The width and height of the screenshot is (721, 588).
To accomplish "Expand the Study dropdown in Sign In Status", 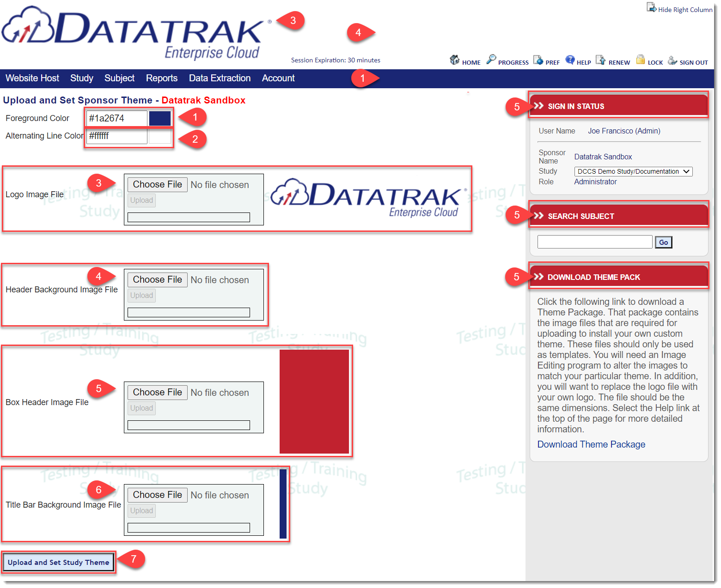I will tap(633, 171).
